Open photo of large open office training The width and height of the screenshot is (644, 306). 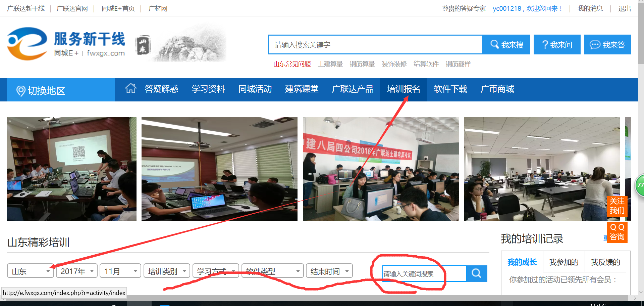click(x=542, y=169)
